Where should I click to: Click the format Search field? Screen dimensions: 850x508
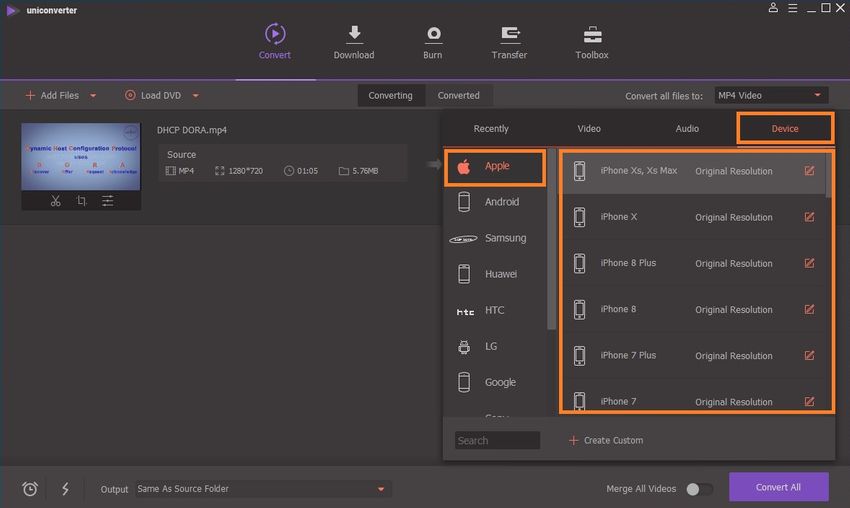tap(497, 440)
